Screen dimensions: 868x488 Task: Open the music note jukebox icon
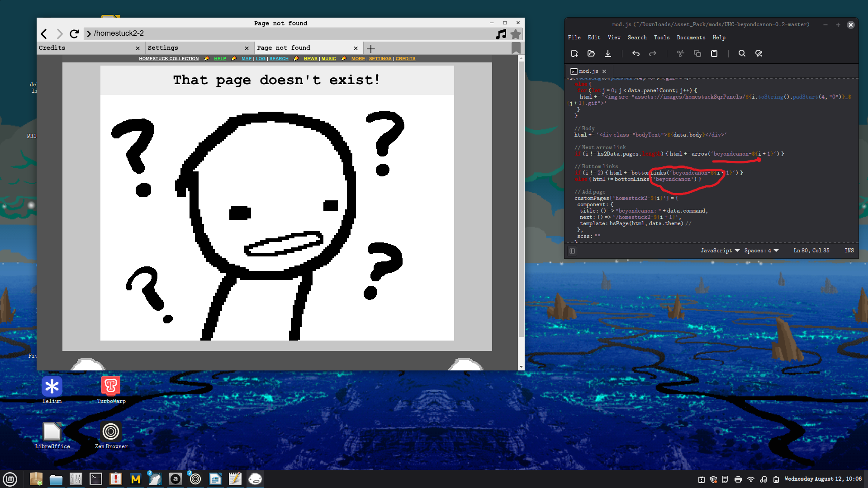point(501,34)
